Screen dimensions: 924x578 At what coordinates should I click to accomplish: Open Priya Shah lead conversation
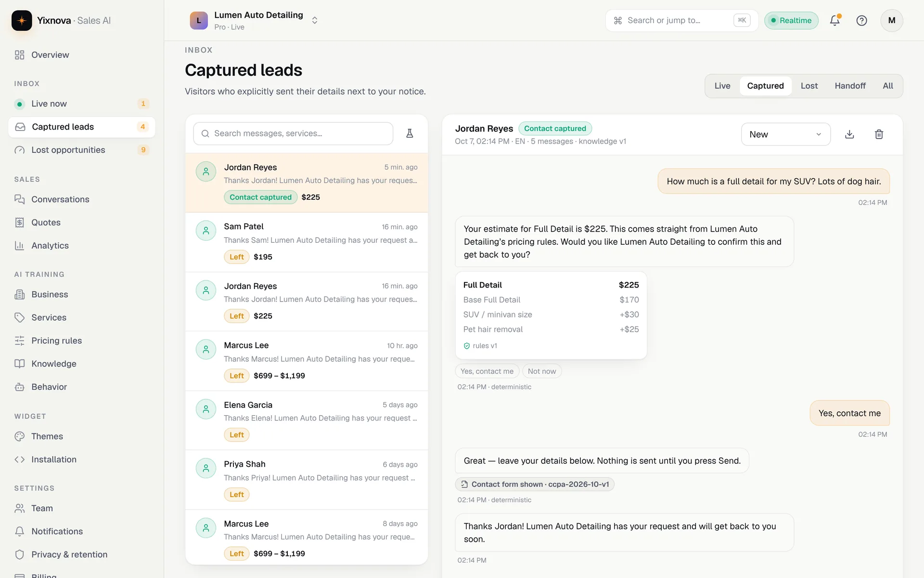[x=307, y=480]
